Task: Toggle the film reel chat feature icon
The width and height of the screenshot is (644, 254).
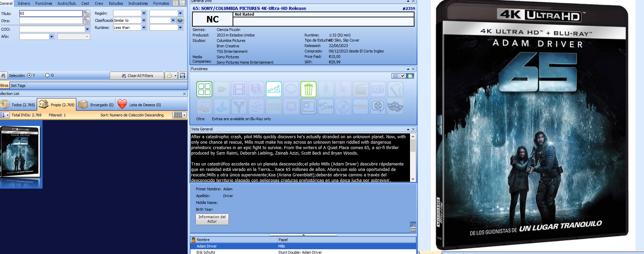Action: click(x=378, y=107)
